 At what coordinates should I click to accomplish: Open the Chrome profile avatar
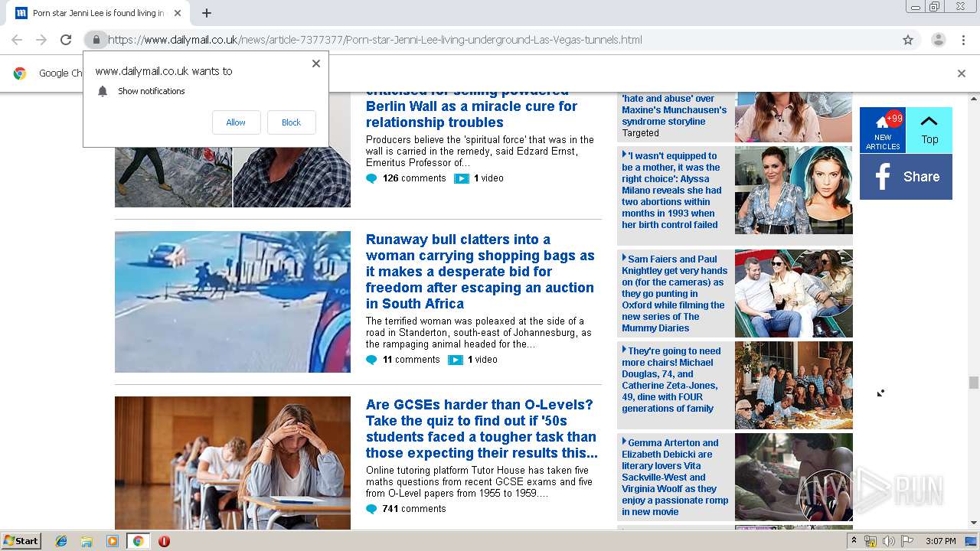tap(938, 40)
